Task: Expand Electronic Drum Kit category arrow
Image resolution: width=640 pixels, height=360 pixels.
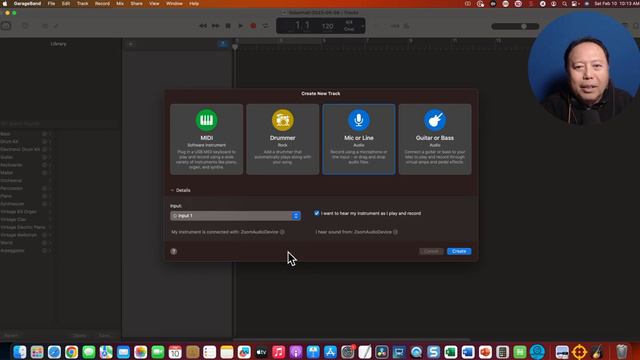Action: point(50,149)
